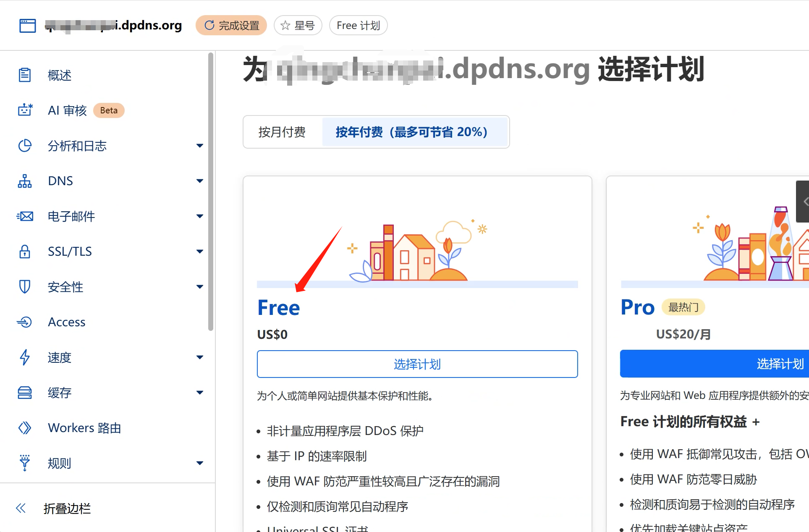Click the AI 审核 robot icon

25,110
